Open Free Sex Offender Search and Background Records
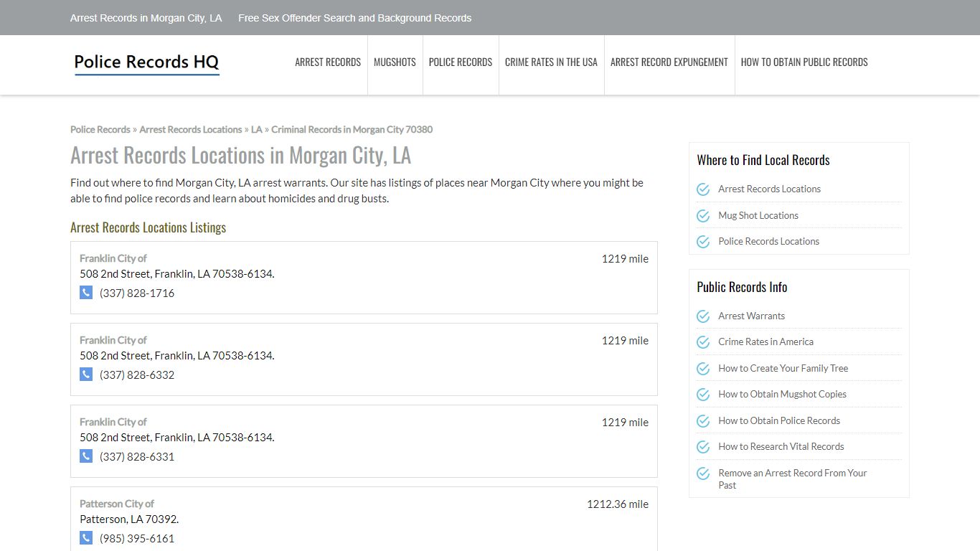 [355, 18]
